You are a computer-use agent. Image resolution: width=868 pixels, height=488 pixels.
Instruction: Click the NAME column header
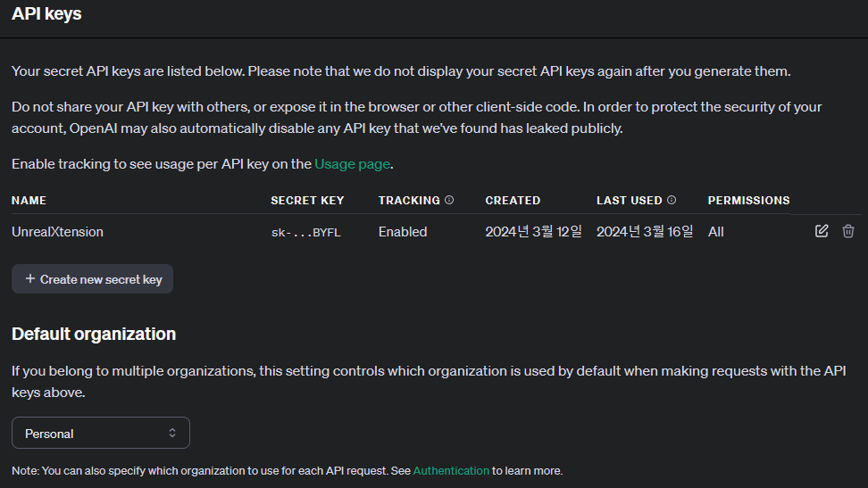[29, 200]
